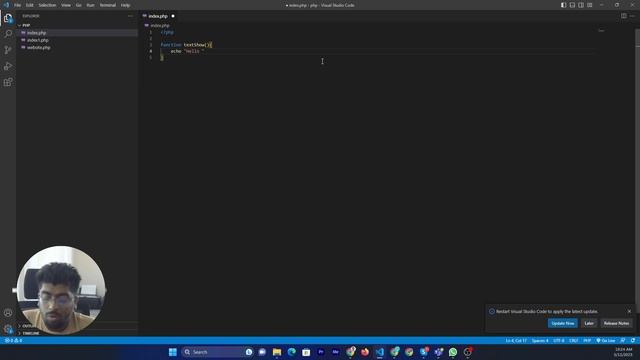Image resolution: width=640 pixels, height=360 pixels.
Task: Open the Source Control view
Action: pyautogui.click(x=8, y=50)
